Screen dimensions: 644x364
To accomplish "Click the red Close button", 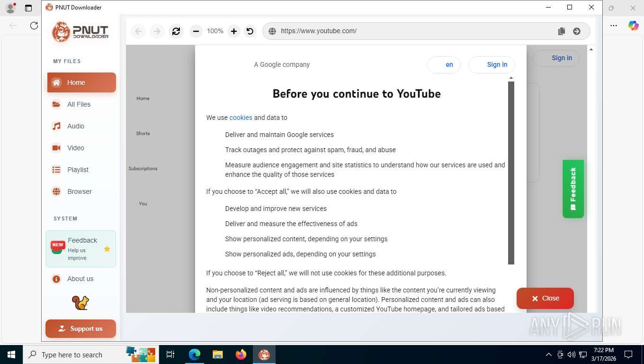I will tap(545, 298).
